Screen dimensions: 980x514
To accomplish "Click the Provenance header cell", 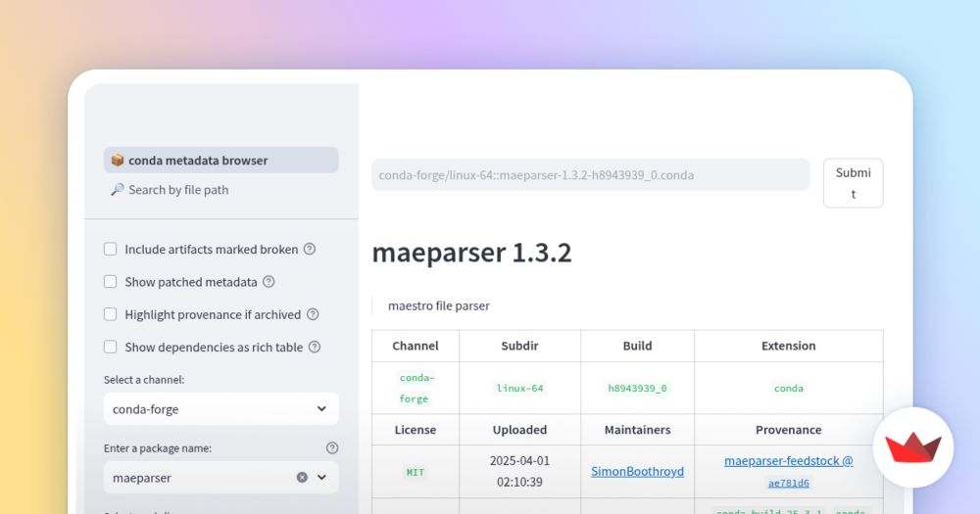I will (x=788, y=430).
